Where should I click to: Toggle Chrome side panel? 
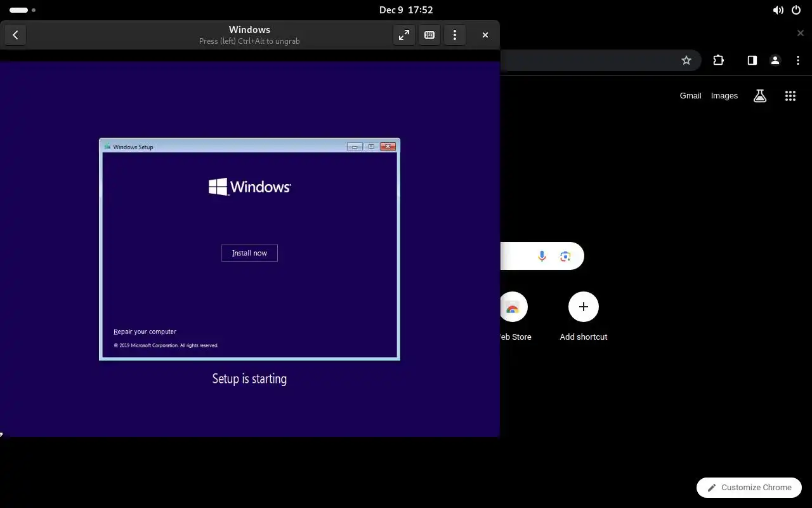752,60
